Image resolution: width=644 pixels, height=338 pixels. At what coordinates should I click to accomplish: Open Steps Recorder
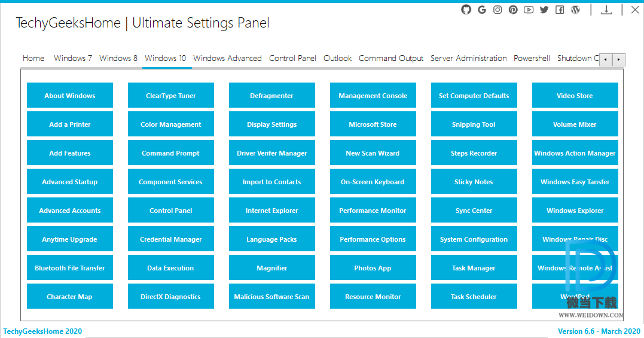[x=474, y=153]
